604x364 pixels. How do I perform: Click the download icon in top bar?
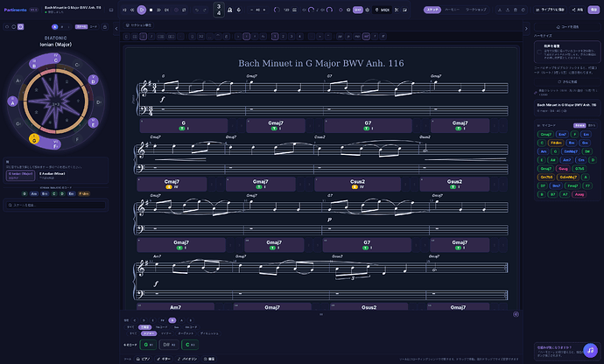pos(500,10)
